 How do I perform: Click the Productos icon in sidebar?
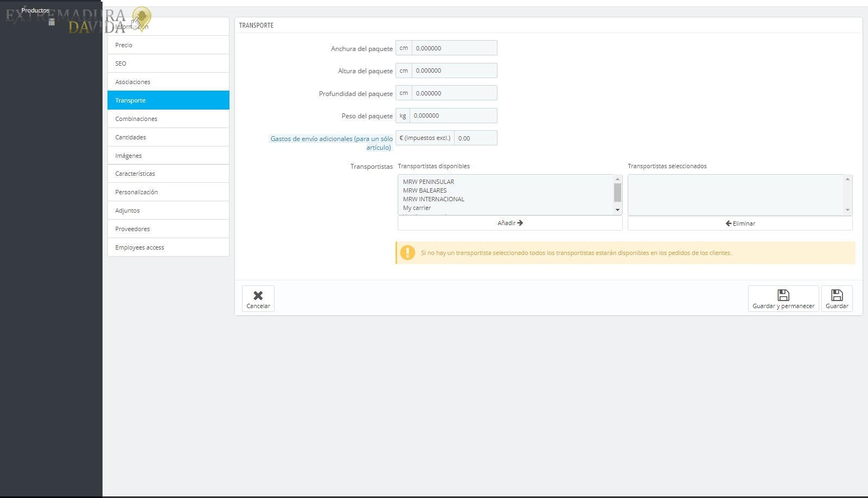[x=52, y=22]
